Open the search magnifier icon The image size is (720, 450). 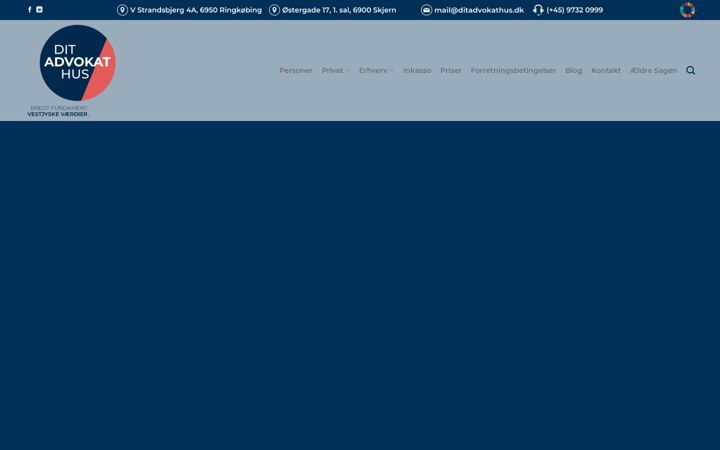(691, 70)
